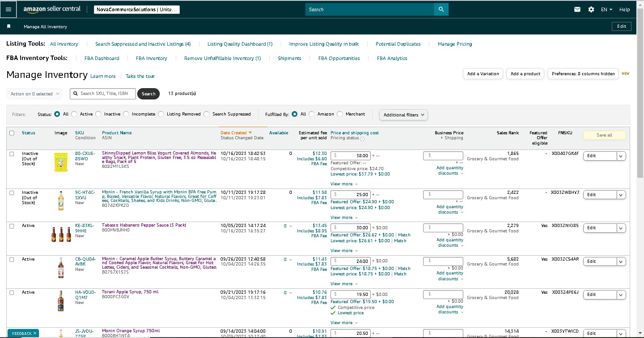Open the All Inventory listing tool
The height and width of the screenshot is (338, 644).
(x=64, y=44)
